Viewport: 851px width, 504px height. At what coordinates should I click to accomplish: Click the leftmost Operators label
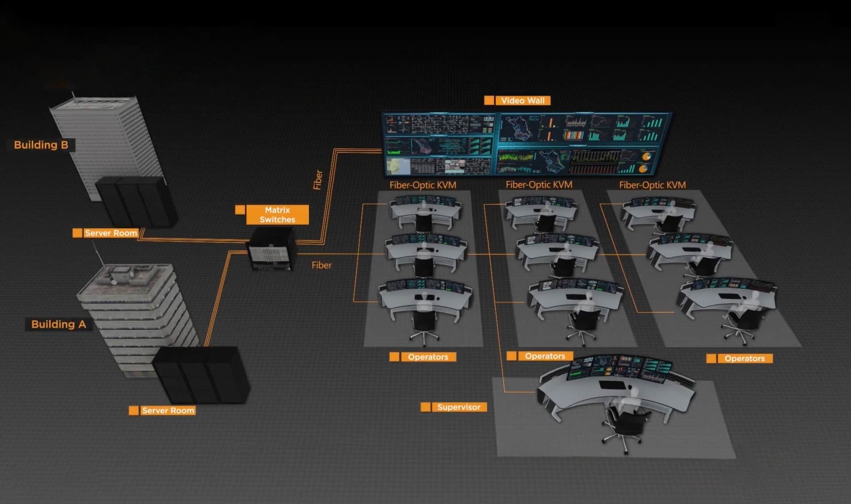428,357
